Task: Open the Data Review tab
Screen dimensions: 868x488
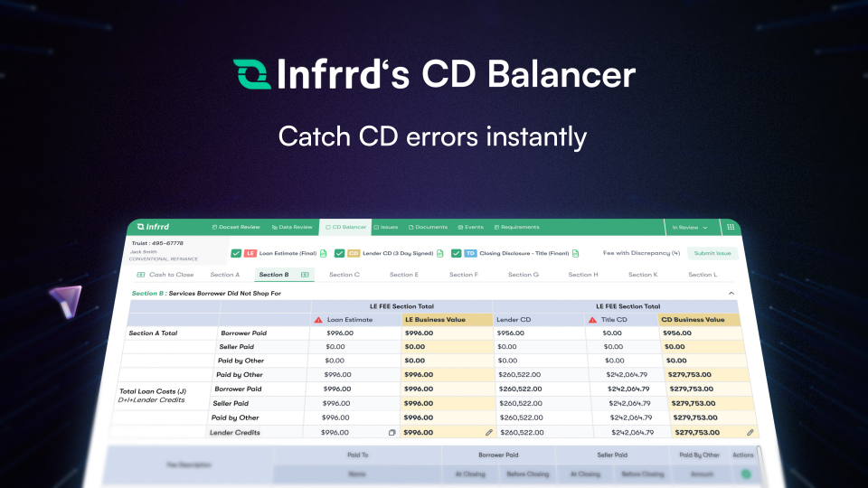Action: tap(292, 227)
